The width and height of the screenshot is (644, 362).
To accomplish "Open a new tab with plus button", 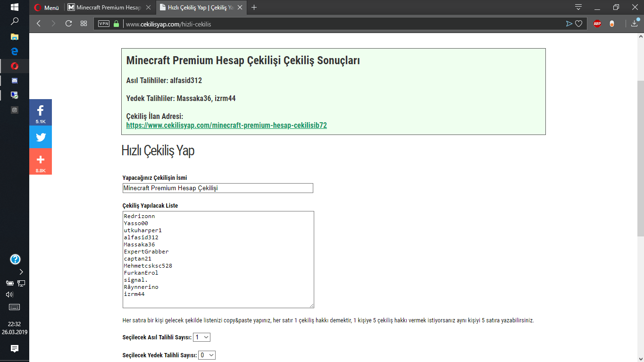I will [x=254, y=8].
